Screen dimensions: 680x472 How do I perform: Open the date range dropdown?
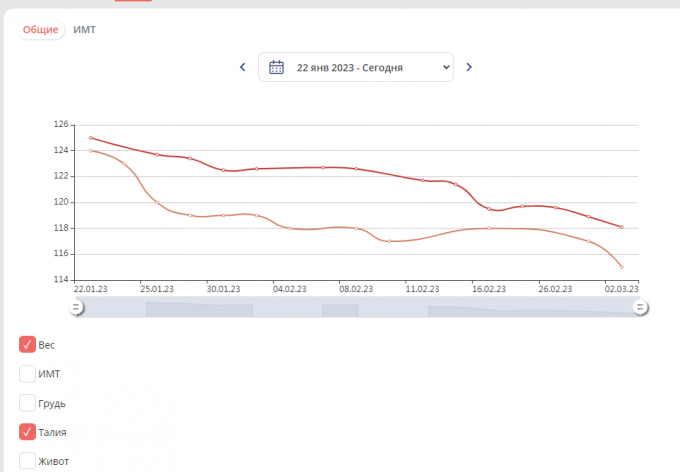pyautogui.click(x=355, y=67)
